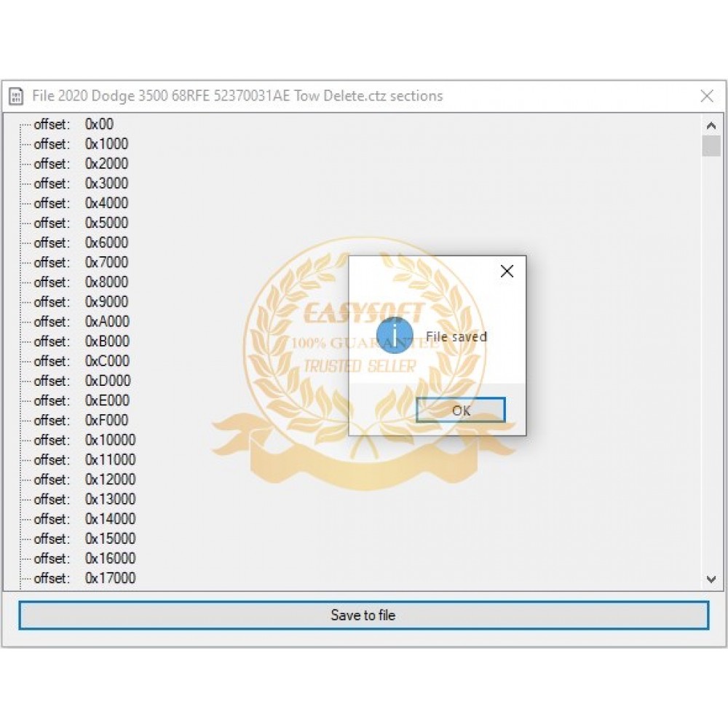Viewport: 728px width, 728px height.
Task: Select the offset 0x2000 row
Action: [x=82, y=164]
